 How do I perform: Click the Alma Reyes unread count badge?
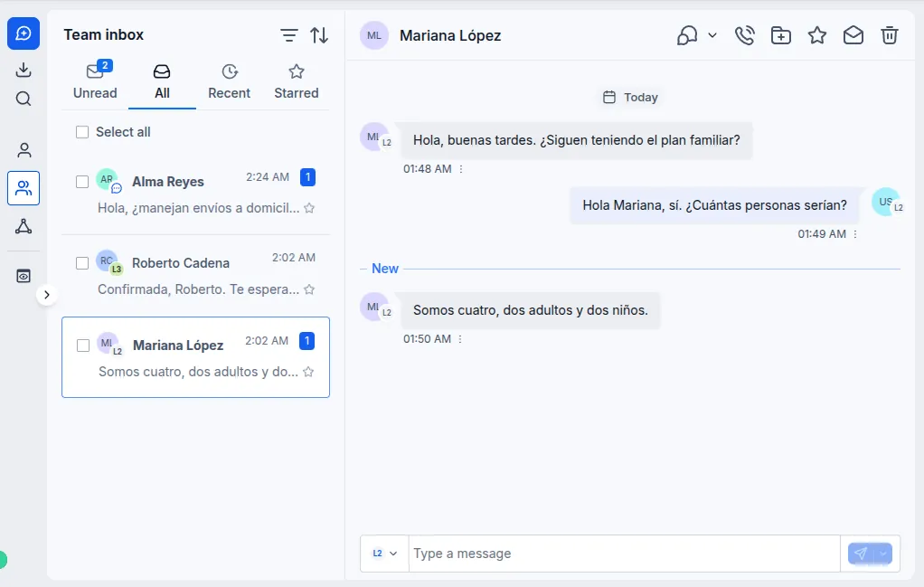tap(307, 176)
